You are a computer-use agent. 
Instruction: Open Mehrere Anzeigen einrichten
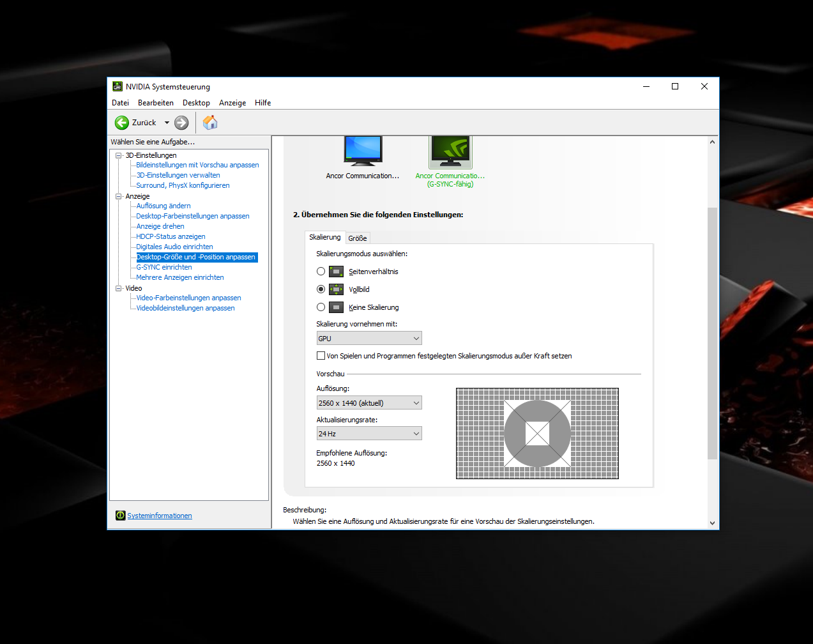[180, 277]
